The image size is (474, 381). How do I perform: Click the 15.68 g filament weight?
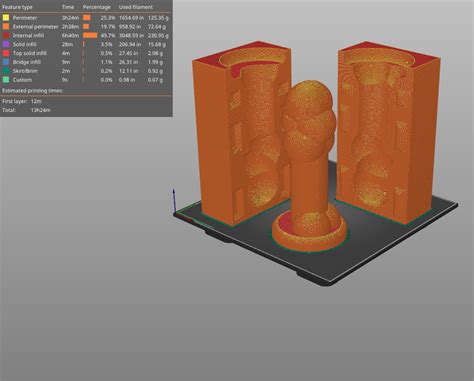point(157,44)
